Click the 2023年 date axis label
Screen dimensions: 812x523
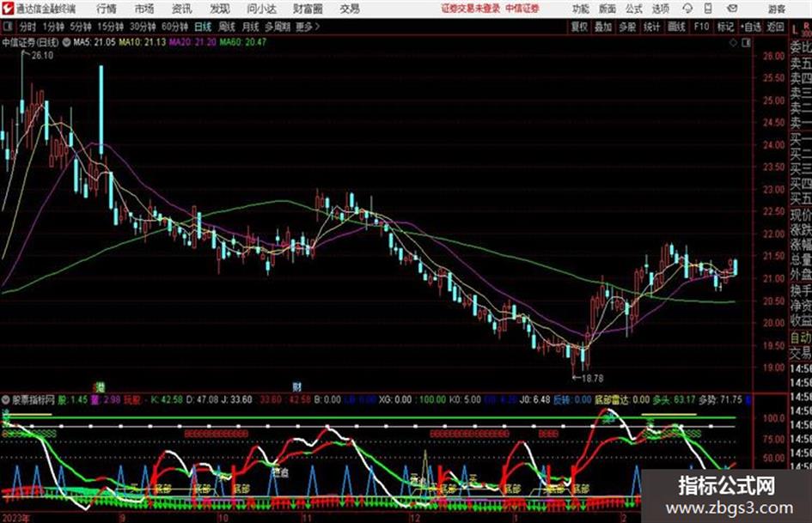click(15, 518)
